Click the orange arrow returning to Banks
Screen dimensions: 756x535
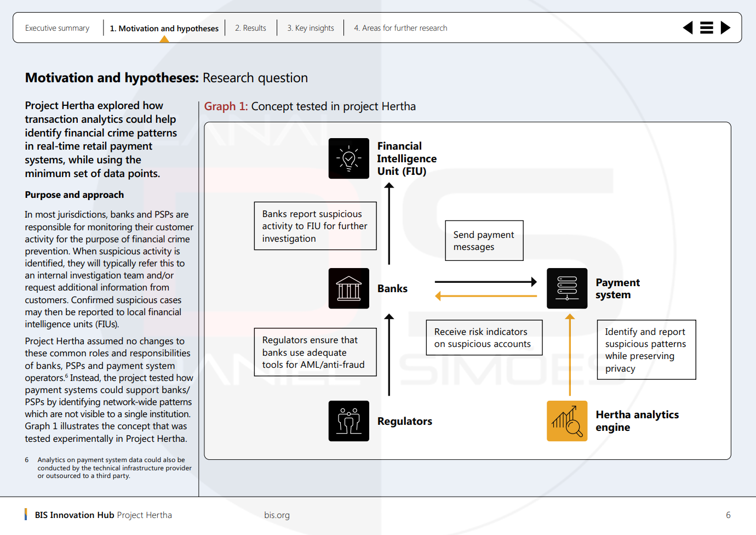tap(486, 296)
